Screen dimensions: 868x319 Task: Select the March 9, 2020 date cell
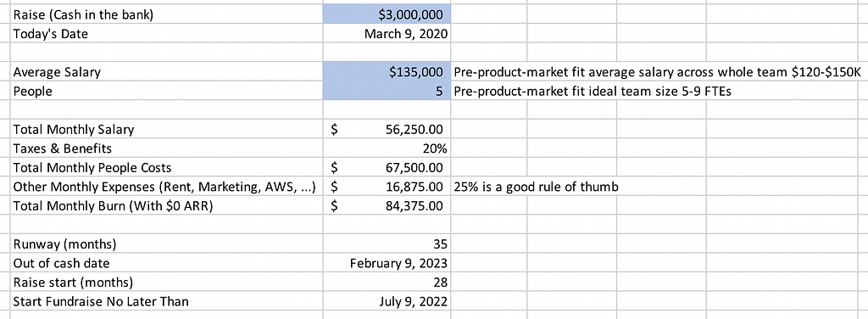[x=387, y=34]
